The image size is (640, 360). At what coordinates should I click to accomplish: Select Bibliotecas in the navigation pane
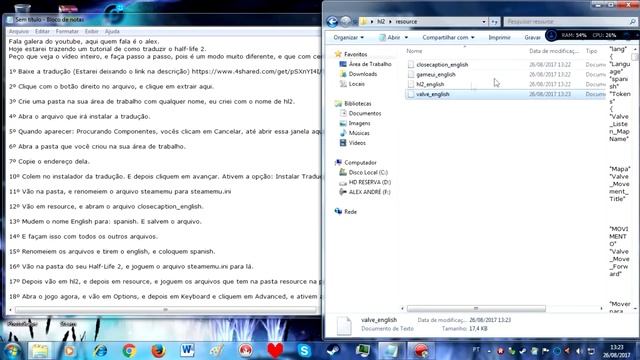(x=358, y=104)
